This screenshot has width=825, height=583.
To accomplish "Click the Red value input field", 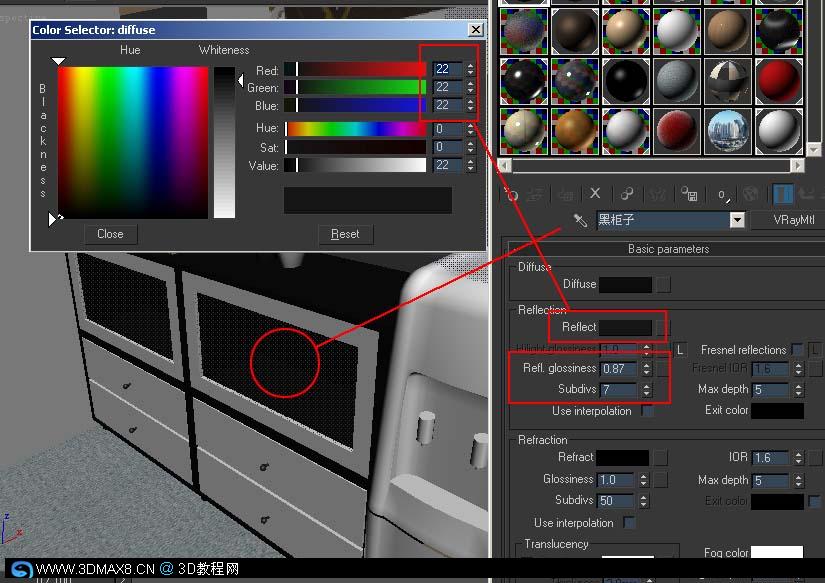I will coord(448,69).
